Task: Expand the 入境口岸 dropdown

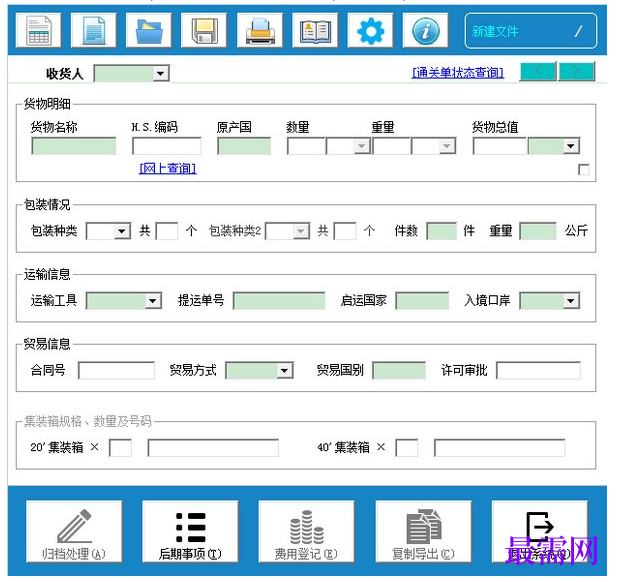Action: tap(571, 301)
